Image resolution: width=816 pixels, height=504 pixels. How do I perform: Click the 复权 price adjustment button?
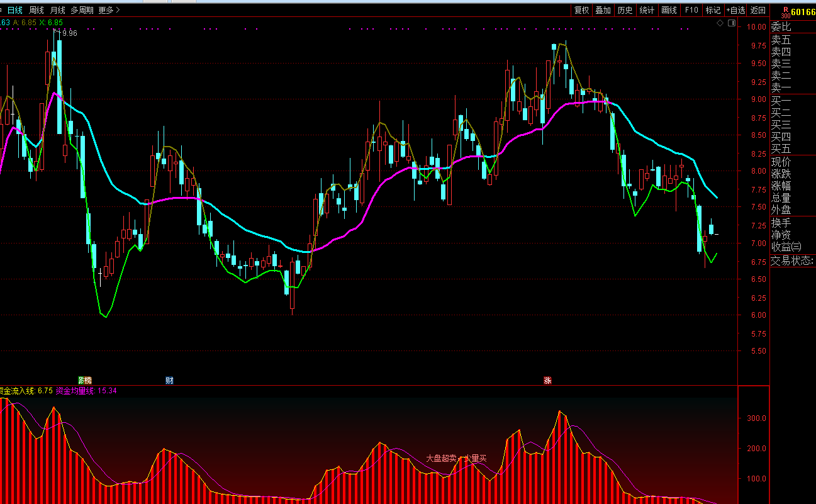582,10
